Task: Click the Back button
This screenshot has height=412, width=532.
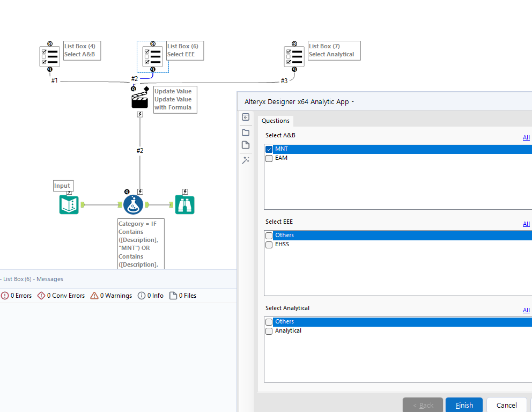Action: (423, 405)
